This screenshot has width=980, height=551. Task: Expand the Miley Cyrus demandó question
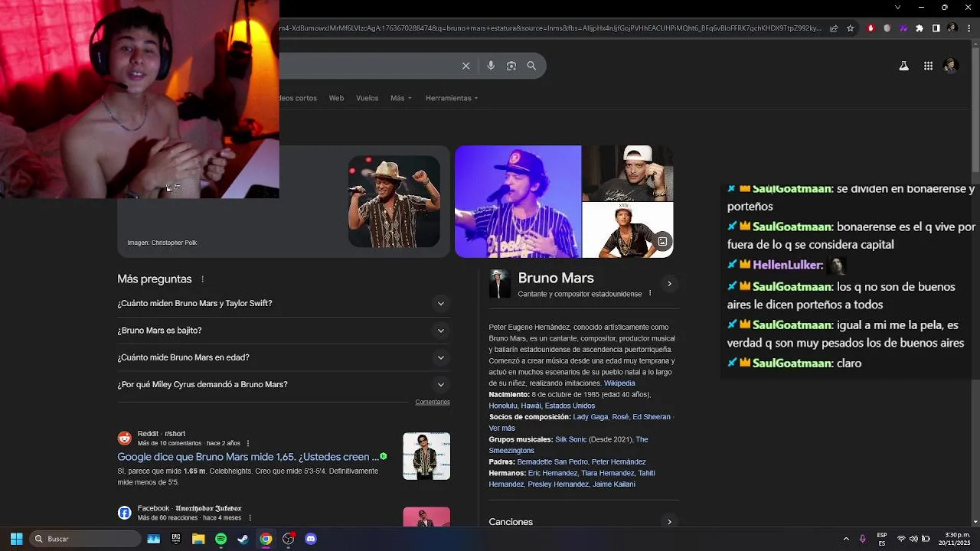coord(283,385)
